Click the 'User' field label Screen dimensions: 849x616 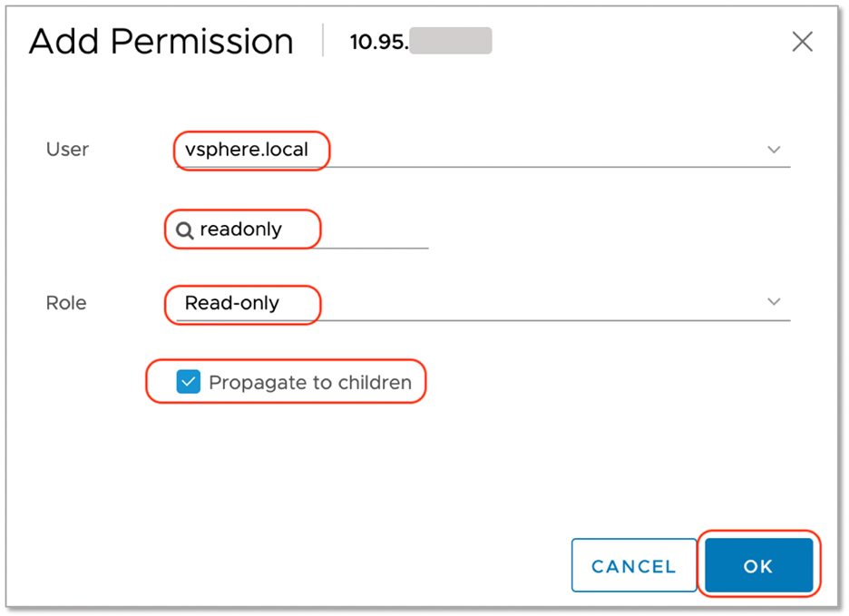[67, 150]
